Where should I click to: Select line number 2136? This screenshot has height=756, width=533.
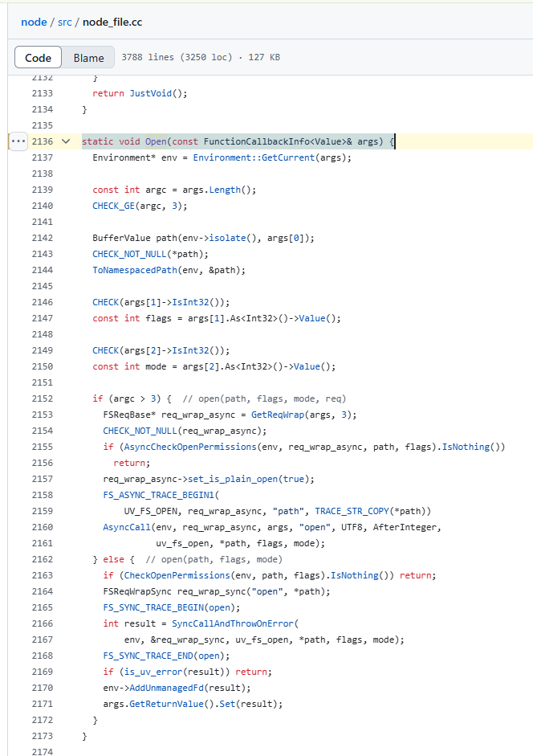point(43,141)
